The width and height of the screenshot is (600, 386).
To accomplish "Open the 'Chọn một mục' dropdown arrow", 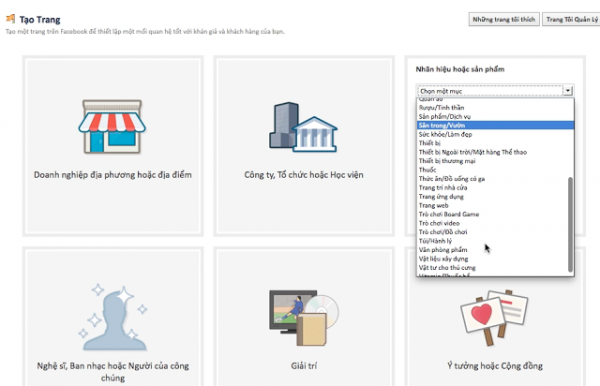I will pos(568,91).
